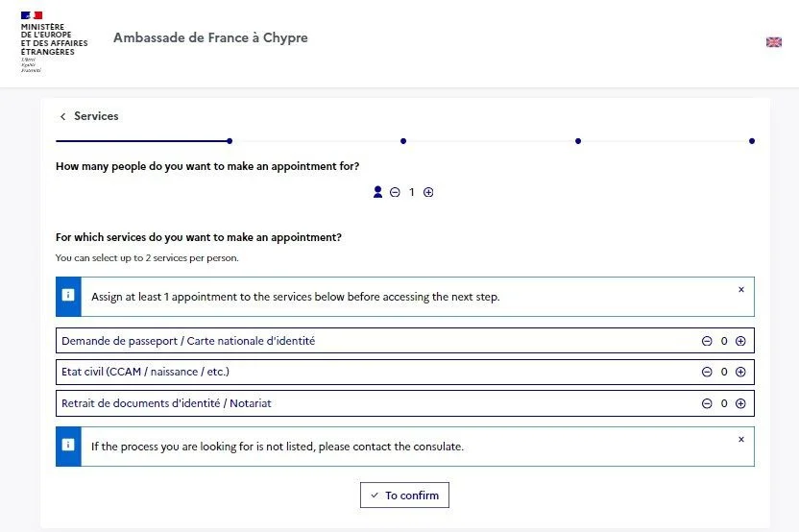Add one Demande de passeport appointment
This screenshot has height=532, width=799.
tap(740, 341)
